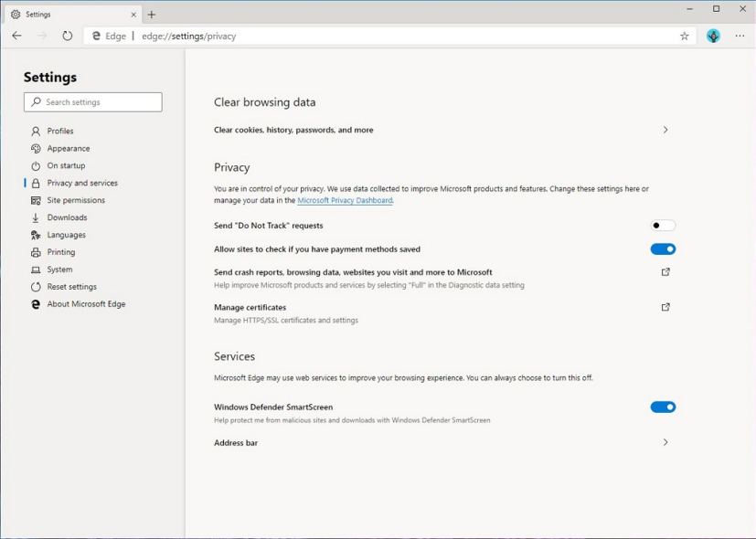This screenshot has width=756, height=539.
Task: Click the Site permissions icon in the sidebar
Action: [x=36, y=200]
